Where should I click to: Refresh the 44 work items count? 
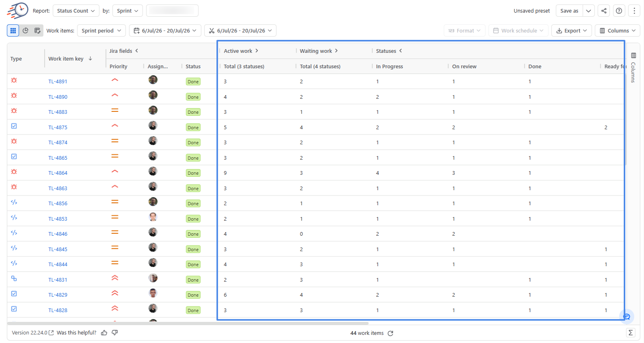(390, 333)
